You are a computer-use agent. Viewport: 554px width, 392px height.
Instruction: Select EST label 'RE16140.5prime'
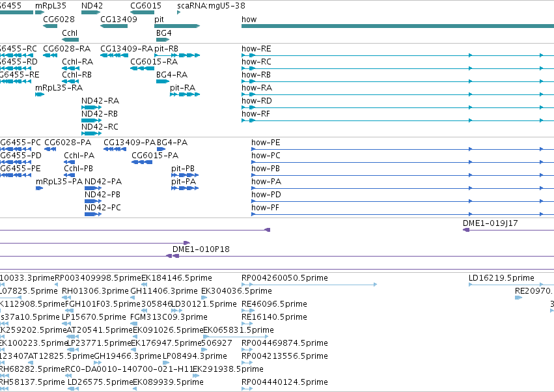click(274, 317)
